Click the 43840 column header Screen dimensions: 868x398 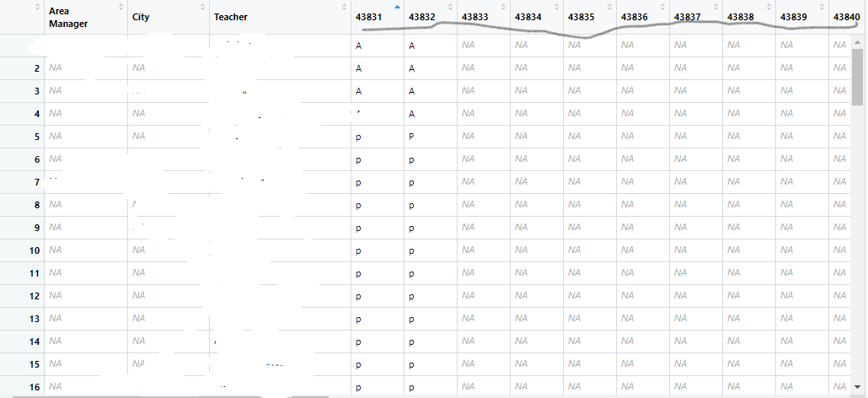pyautogui.click(x=846, y=17)
